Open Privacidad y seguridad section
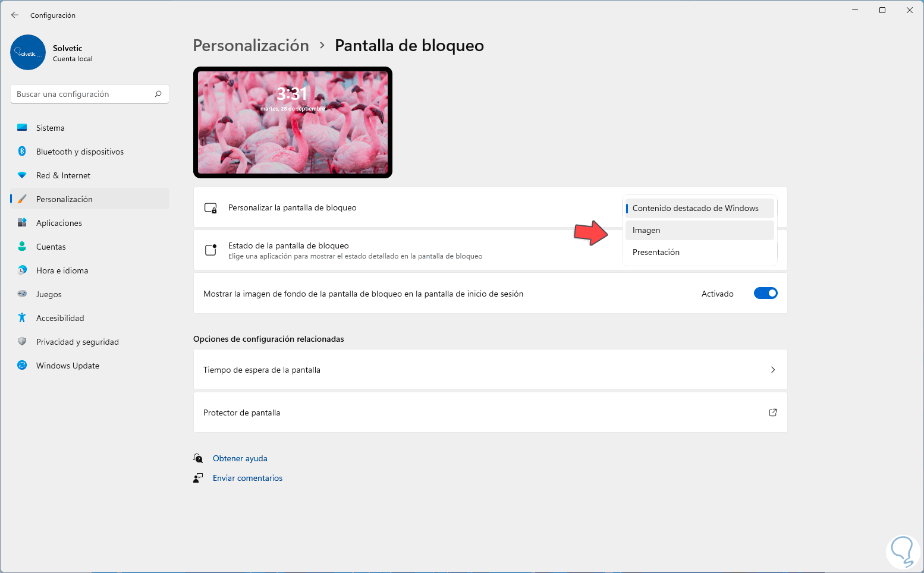Screen dimensions: 924x573 90,342
